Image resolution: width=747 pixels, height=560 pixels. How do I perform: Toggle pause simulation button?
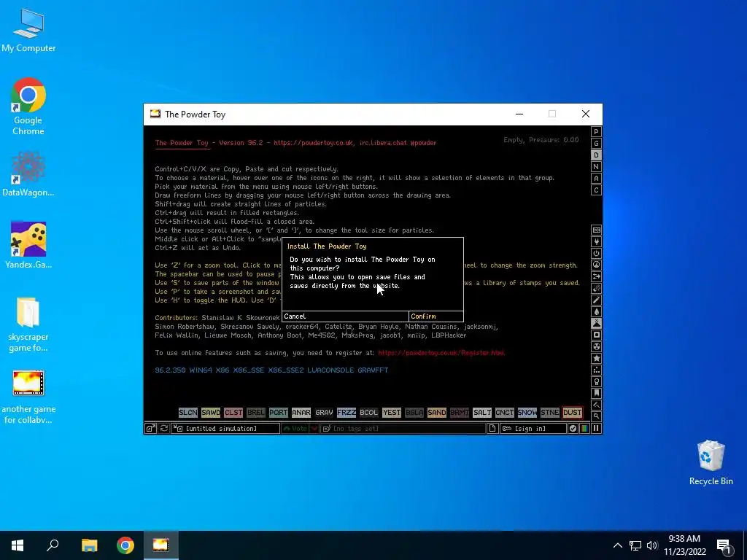coord(596,429)
